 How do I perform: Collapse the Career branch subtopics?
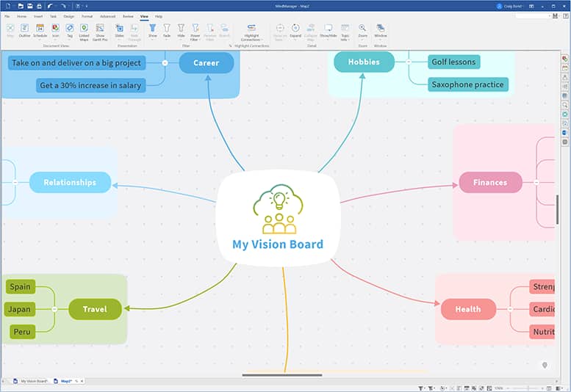coord(165,63)
